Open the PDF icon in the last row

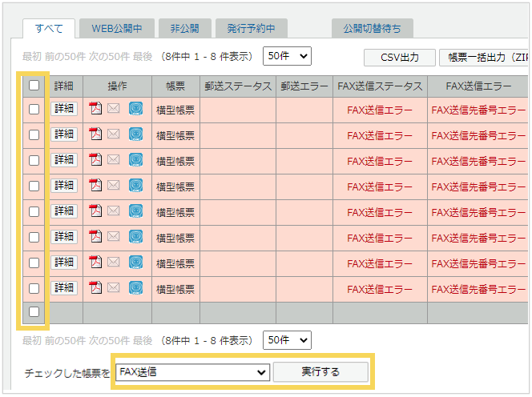[x=96, y=288]
